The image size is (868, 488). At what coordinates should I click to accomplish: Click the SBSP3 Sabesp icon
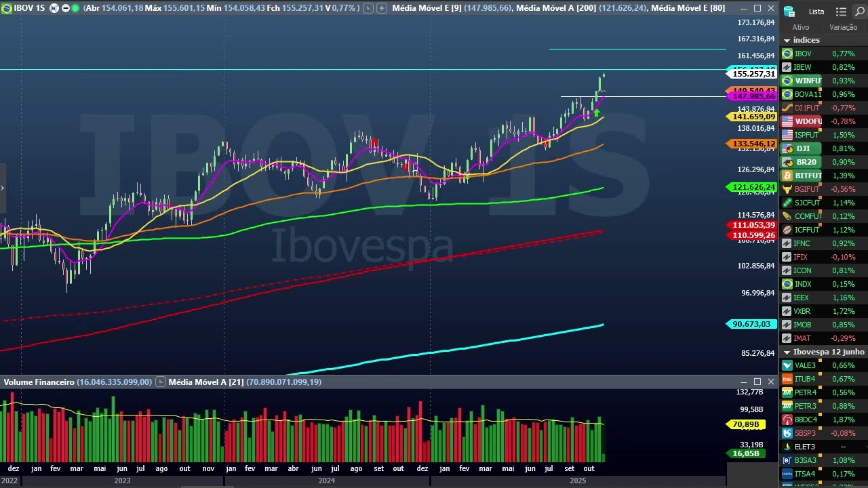coord(787,433)
